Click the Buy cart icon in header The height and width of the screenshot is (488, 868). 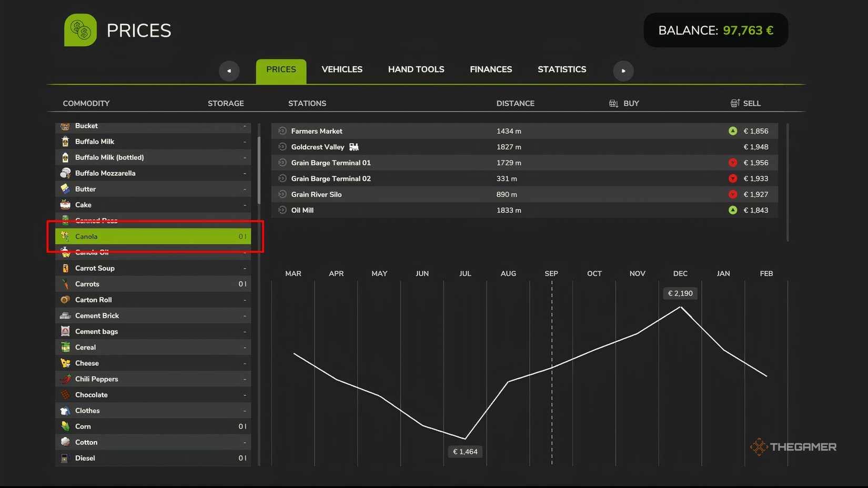click(613, 103)
